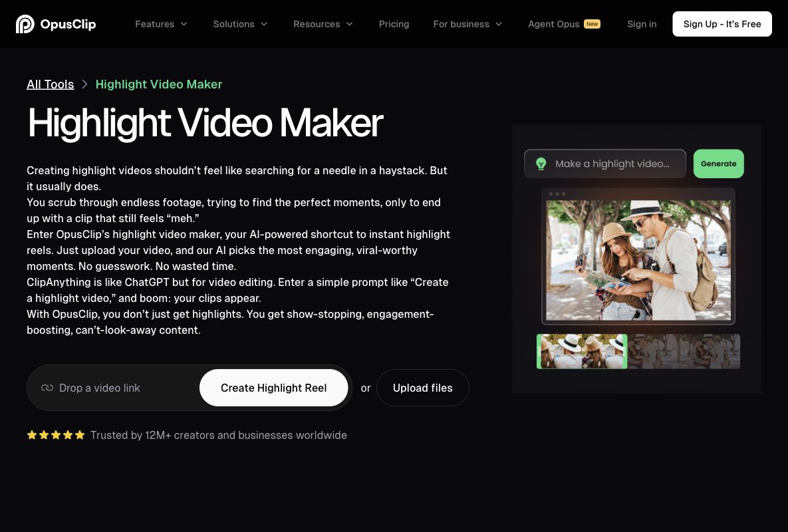Click the Make a highlight video prompt field

604,164
